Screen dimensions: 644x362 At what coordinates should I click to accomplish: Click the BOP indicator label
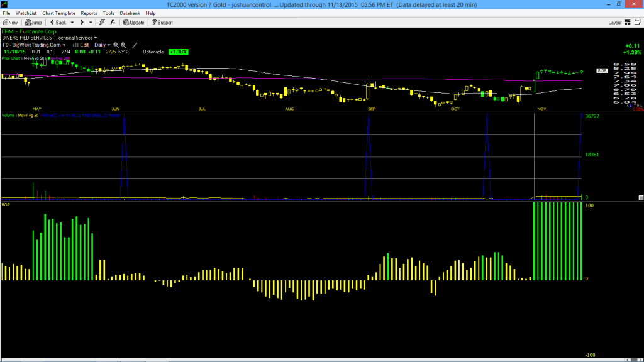[x=6, y=205]
